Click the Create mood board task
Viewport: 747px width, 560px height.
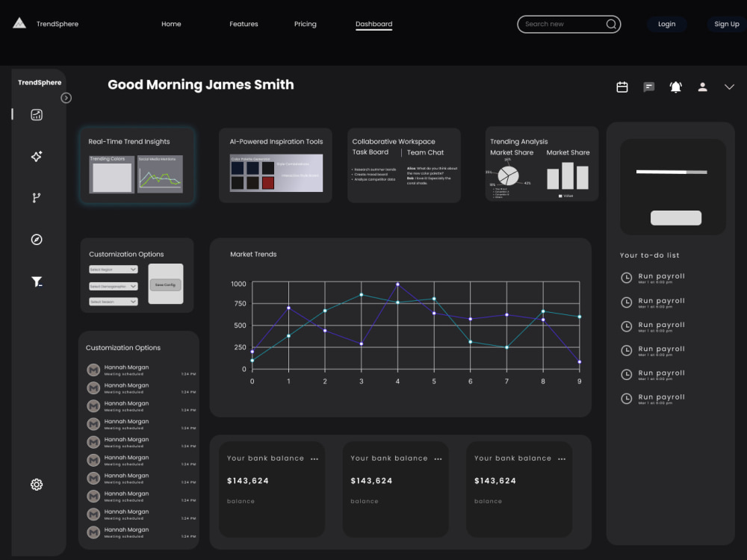pyautogui.click(x=370, y=174)
